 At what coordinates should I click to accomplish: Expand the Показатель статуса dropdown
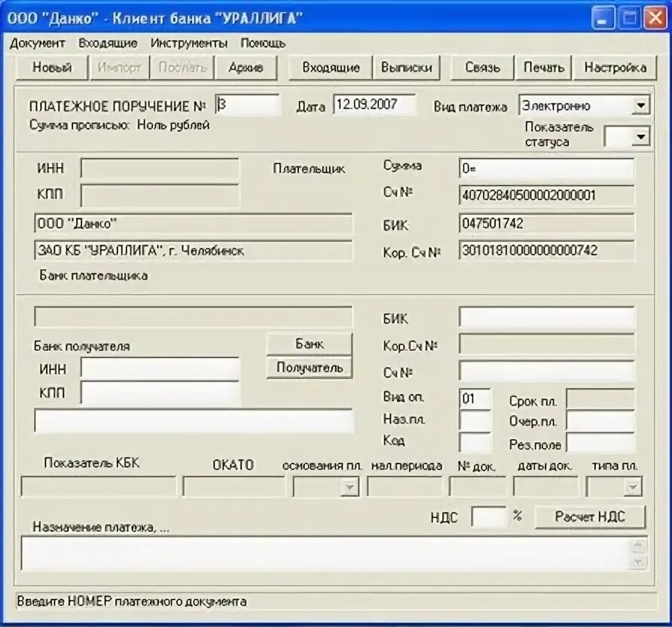pos(640,136)
